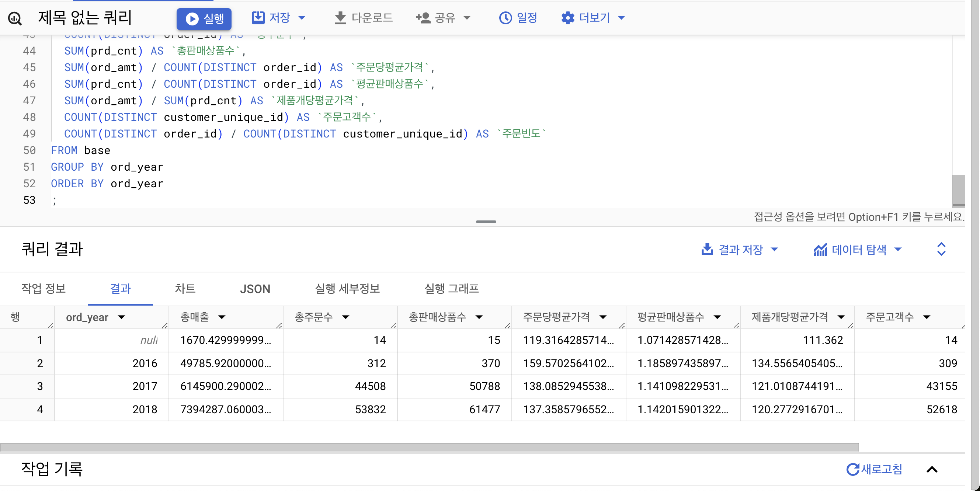Image resolution: width=980 pixels, height=491 pixels.
Task: Click the 데이터 탐색 chart icon
Action: (x=820, y=250)
